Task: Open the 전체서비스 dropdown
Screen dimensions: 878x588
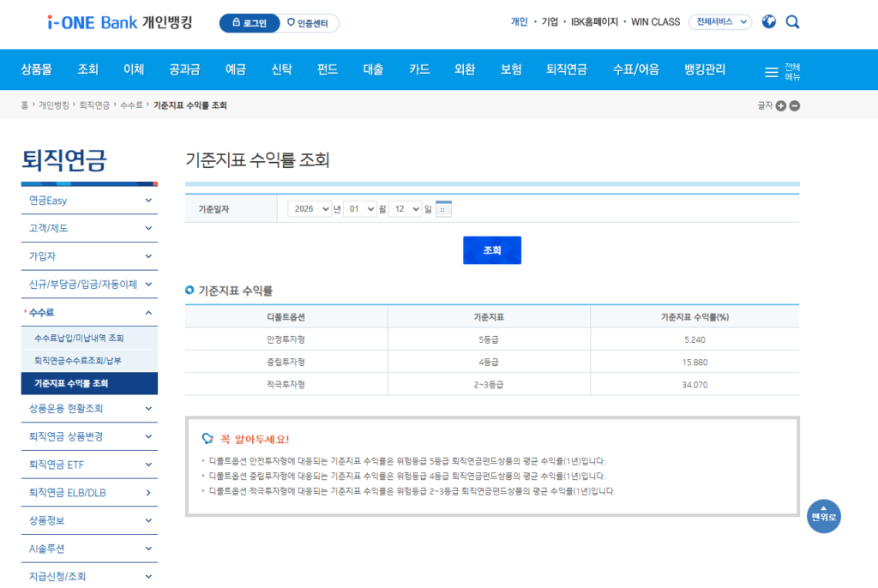Action: click(x=719, y=22)
